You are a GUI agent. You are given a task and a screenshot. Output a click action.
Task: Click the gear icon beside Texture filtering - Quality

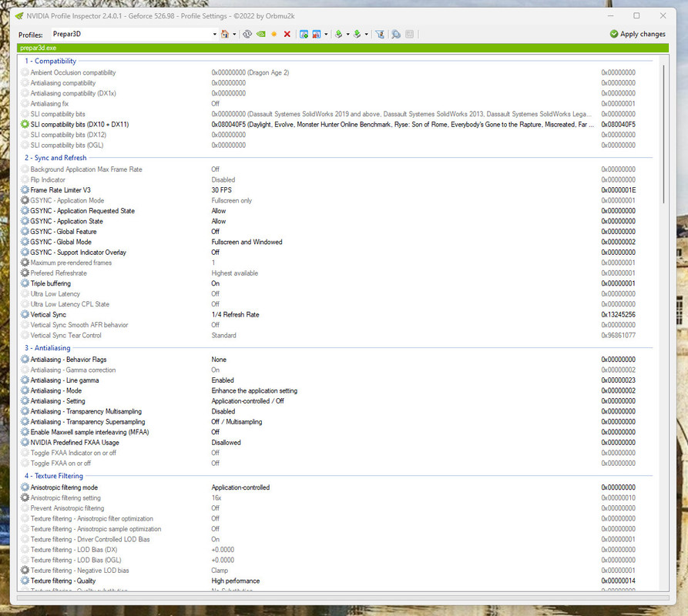coord(25,581)
